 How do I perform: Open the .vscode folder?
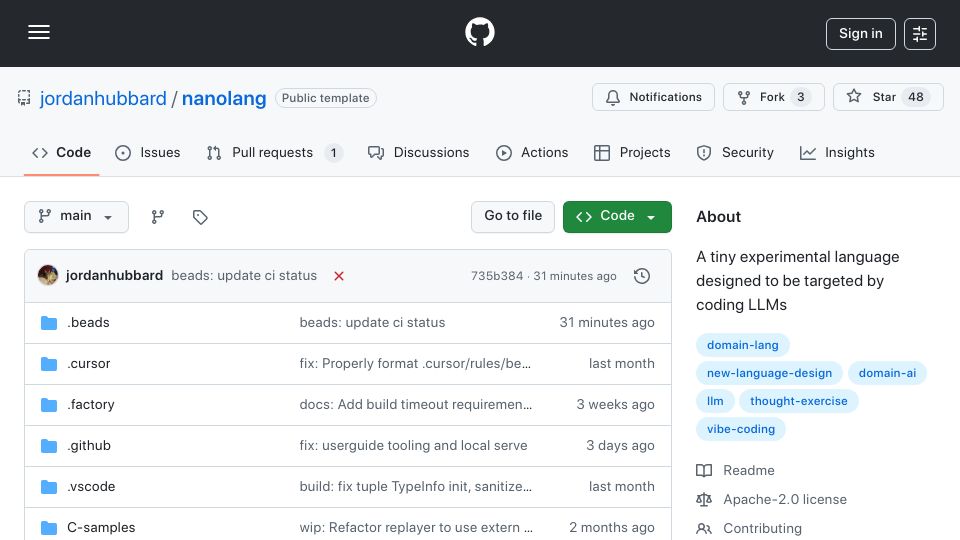[91, 487]
